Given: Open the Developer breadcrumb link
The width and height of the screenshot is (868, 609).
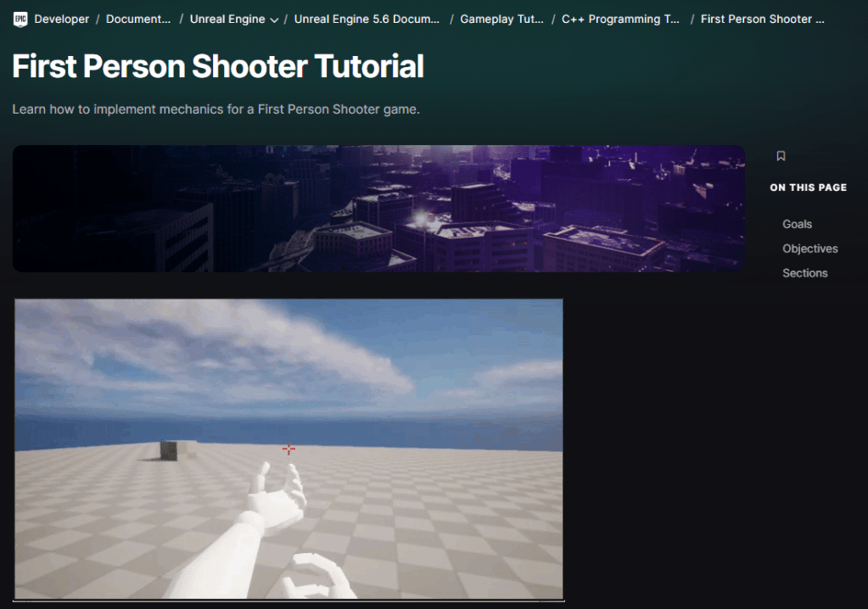Looking at the screenshot, I should [x=61, y=19].
